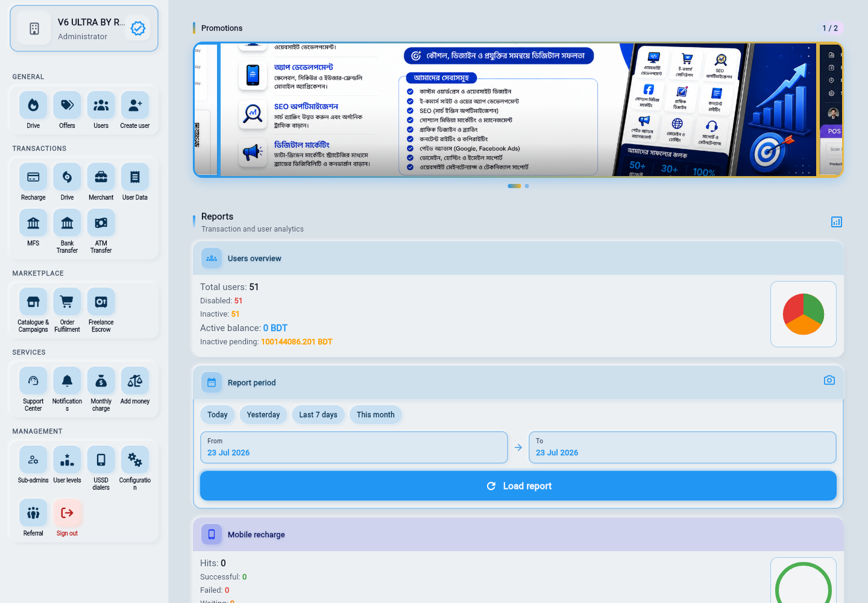868x603 pixels.
Task: Open the Offers tag icon
Action: 67,106
